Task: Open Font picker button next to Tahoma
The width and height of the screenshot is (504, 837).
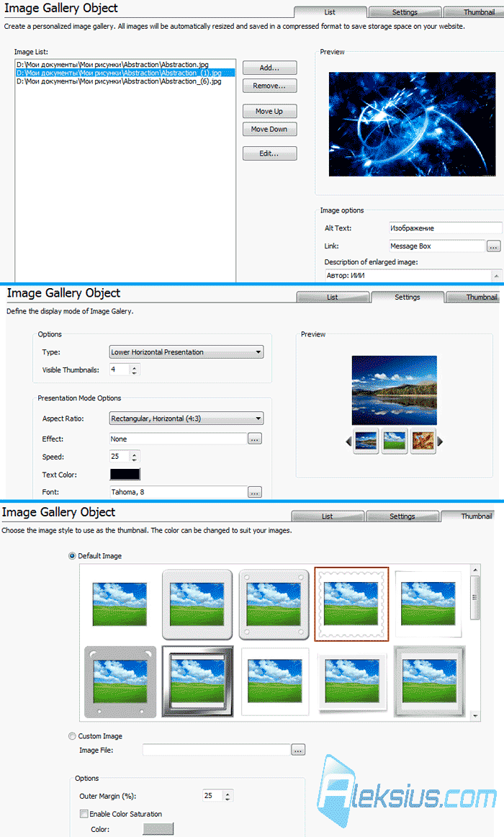Action: coord(255,492)
